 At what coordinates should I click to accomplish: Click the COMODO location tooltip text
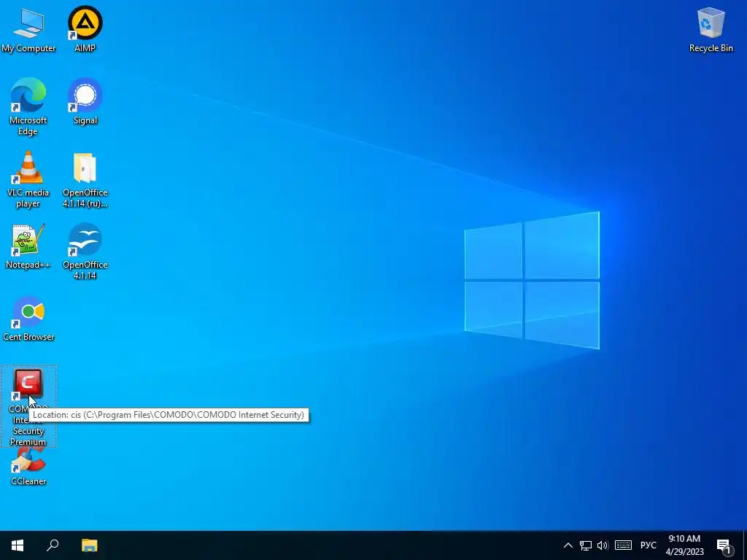(x=169, y=415)
